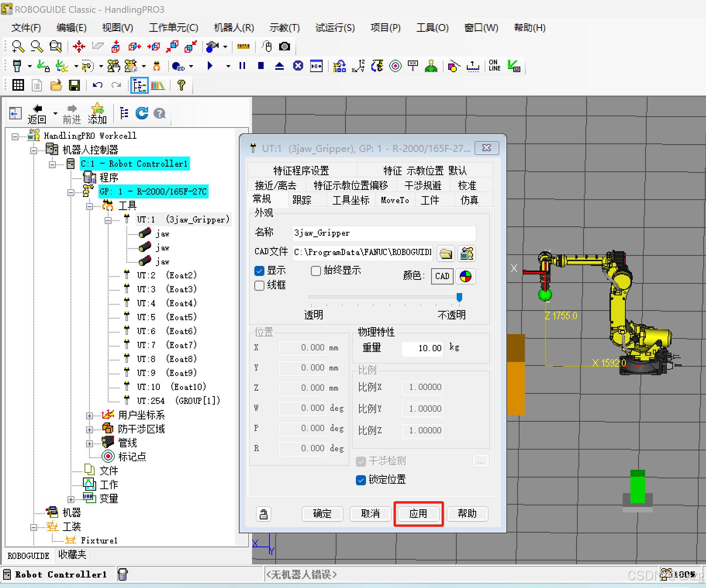This screenshot has width=706, height=588.
Task: Click the CAD color button
Action: (442, 276)
